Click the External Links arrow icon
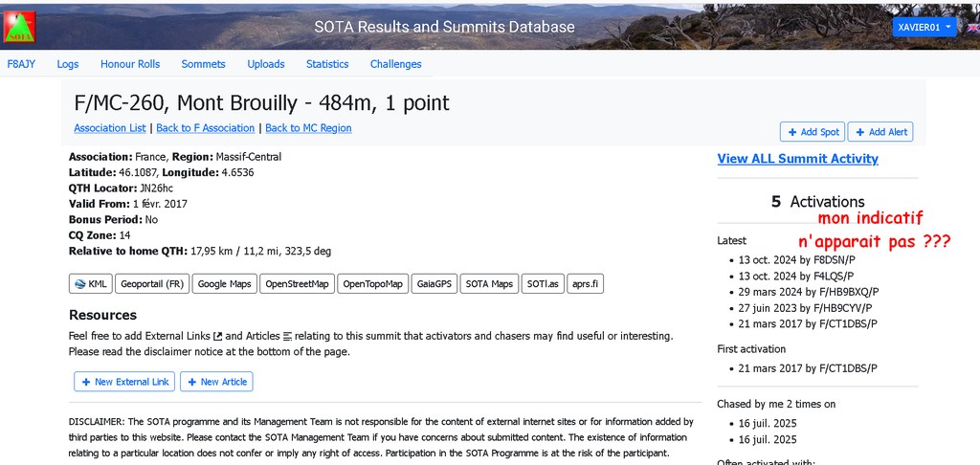This screenshot has height=465, width=980. (x=217, y=336)
